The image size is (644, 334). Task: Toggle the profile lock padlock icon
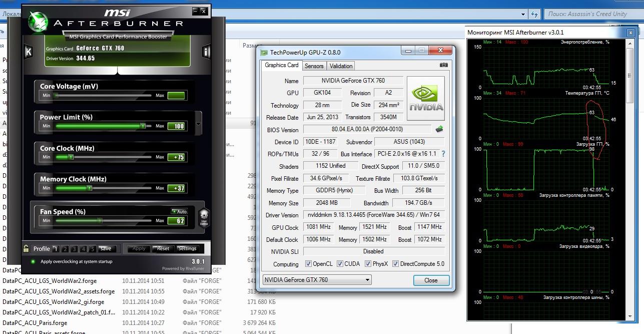click(x=26, y=248)
